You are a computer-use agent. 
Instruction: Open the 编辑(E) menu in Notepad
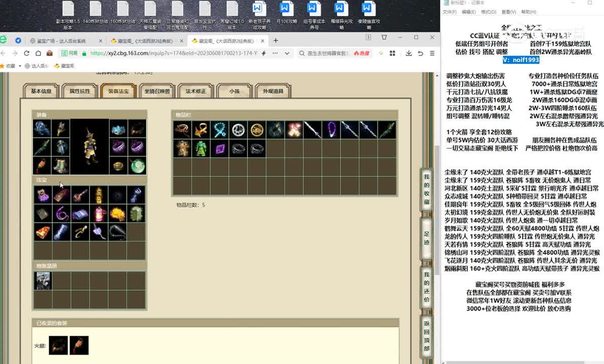[468, 12]
